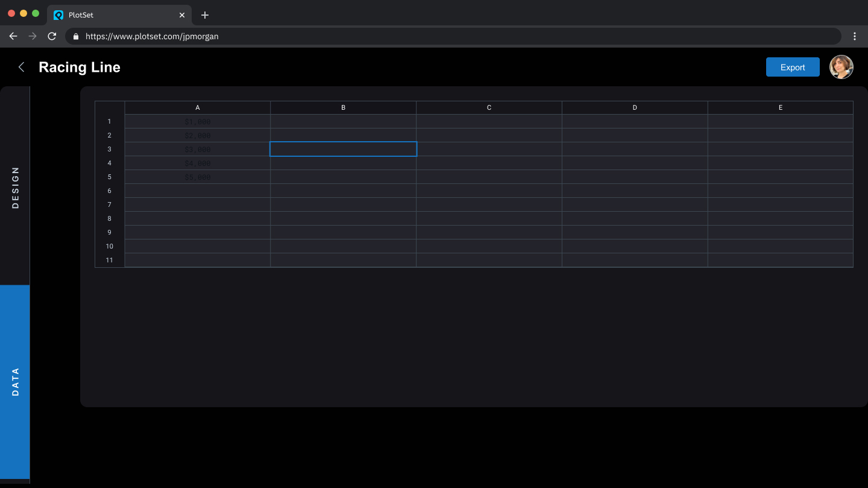Click inside the address bar
This screenshot has height=488, width=868.
(422, 36)
